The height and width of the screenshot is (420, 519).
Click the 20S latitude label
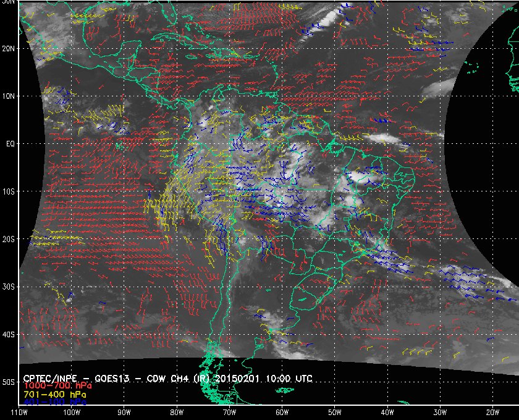(8, 239)
